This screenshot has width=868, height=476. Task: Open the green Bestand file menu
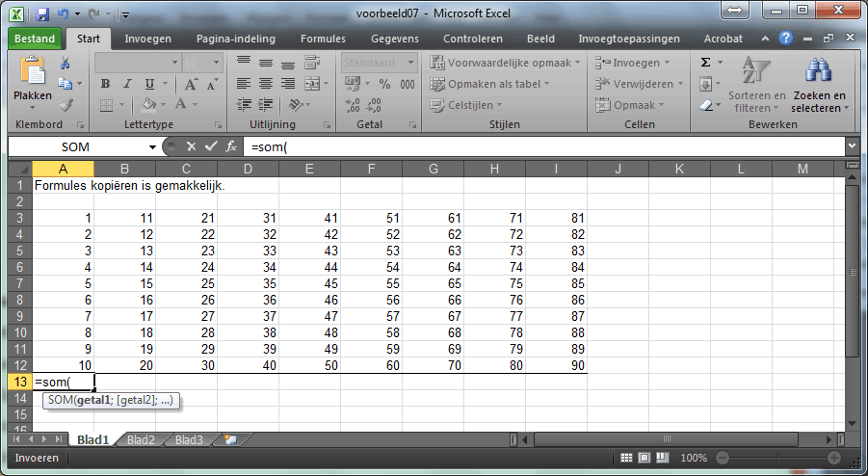coord(37,39)
